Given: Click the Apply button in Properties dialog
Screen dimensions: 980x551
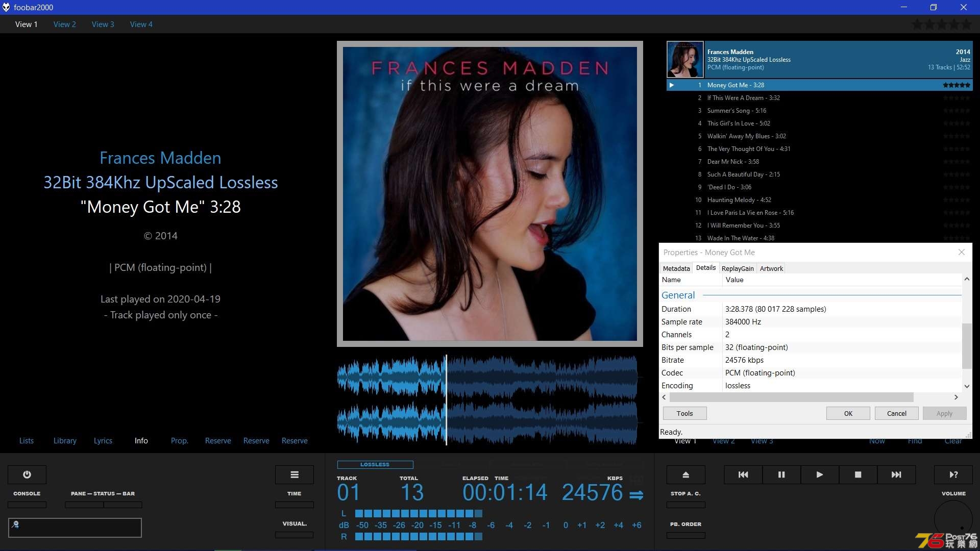Looking at the screenshot, I should [945, 413].
